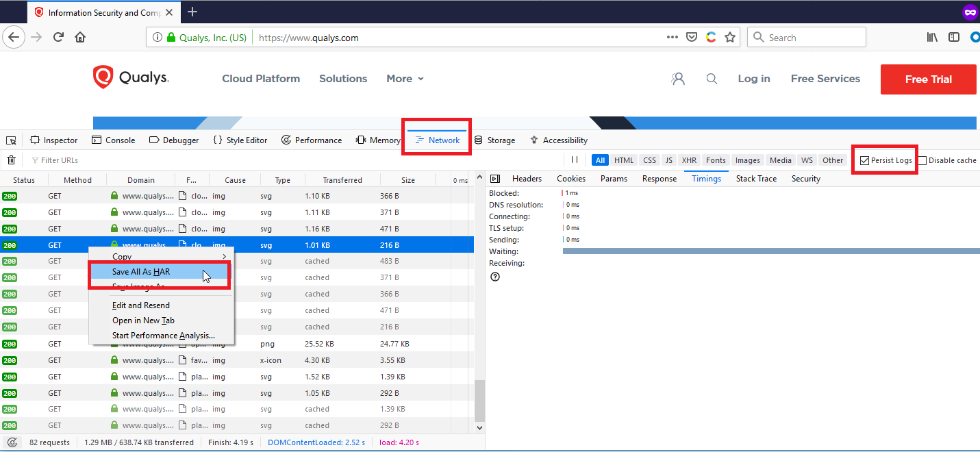This screenshot has height=452, width=980.
Task: Click the DOMContentLoaded timing in status bar
Action: coord(316,442)
